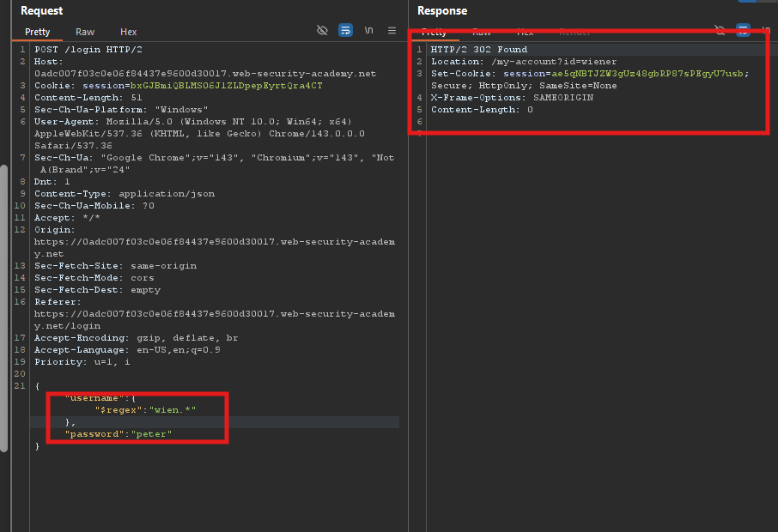This screenshot has height=532, width=778.
Task: Toggle word wrap icon in Response panel
Action: click(x=743, y=30)
